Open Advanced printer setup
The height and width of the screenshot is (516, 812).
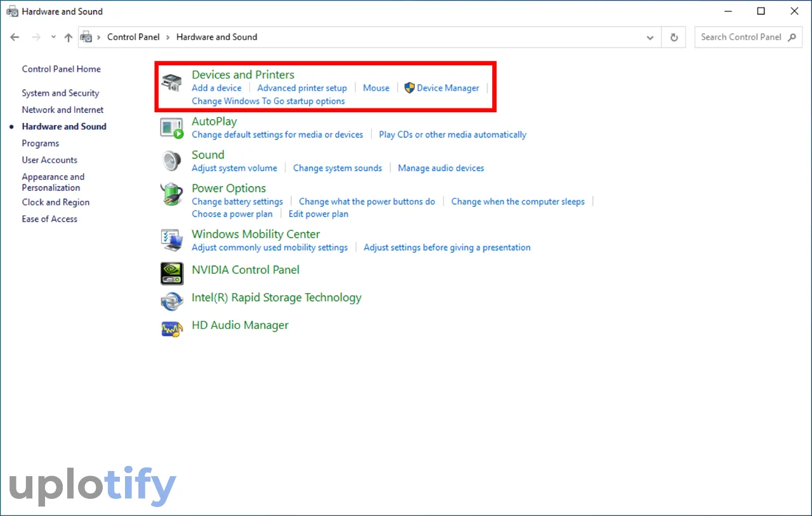click(x=302, y=88)
